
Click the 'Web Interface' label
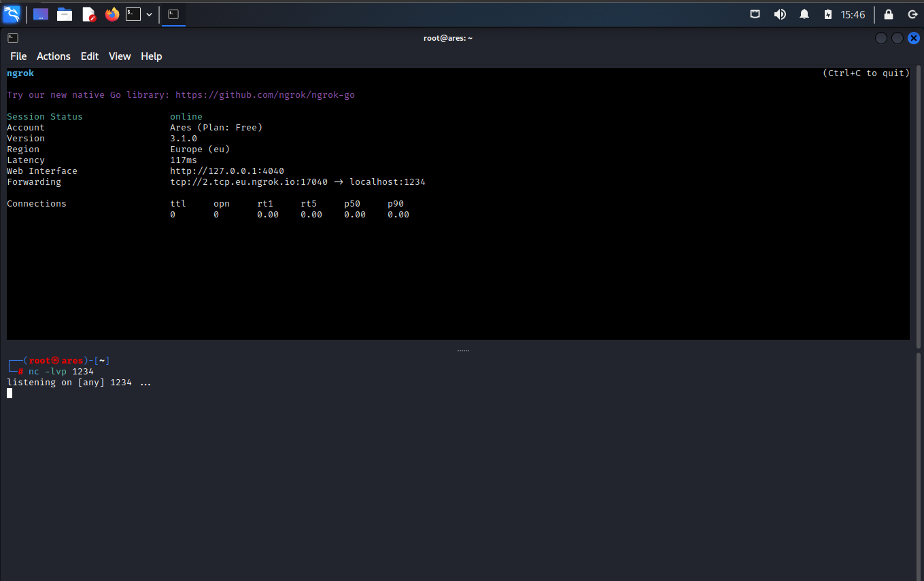tap(42, 171)
